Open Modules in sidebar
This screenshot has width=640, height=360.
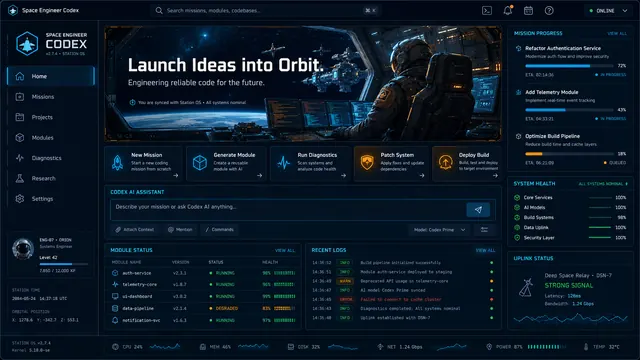51,138
